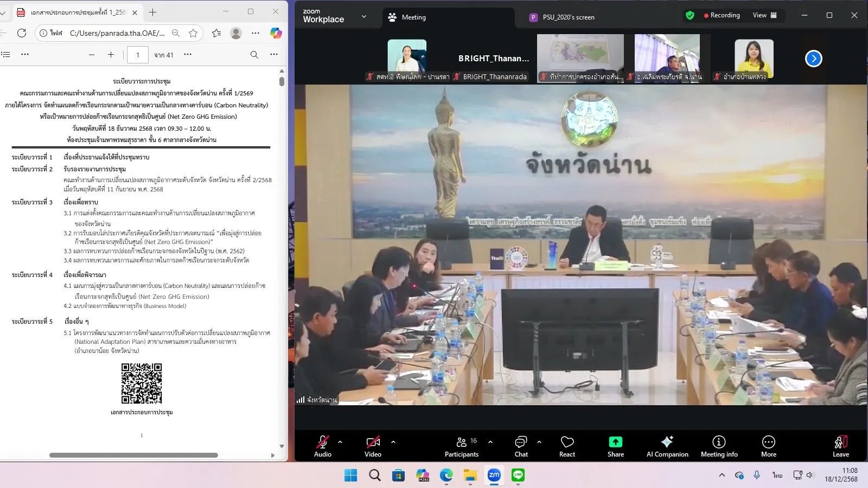This screenshot has width=868, height=488.
Task: Toggle the PDF contents sidebar
Action: click(x=6, y=55)
